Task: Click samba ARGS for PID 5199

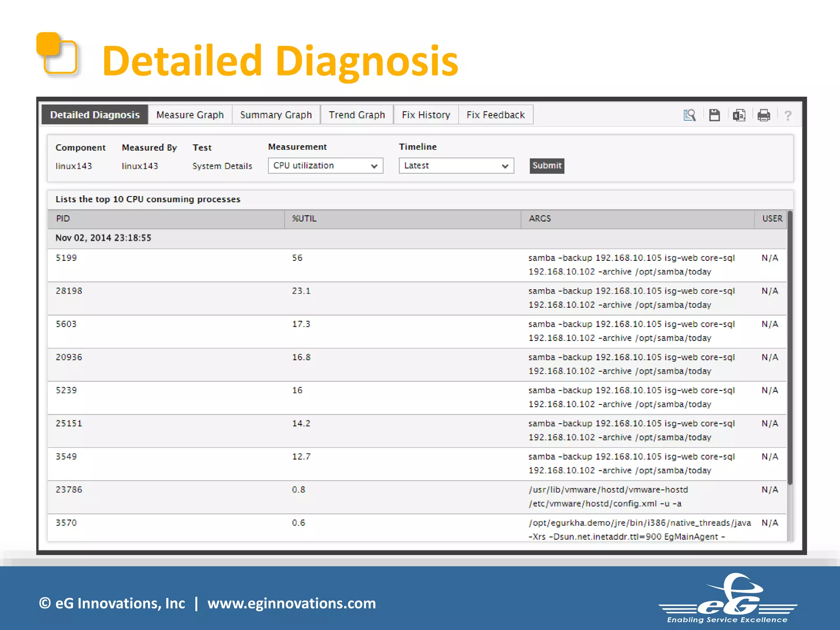Action: coord(632,265)
